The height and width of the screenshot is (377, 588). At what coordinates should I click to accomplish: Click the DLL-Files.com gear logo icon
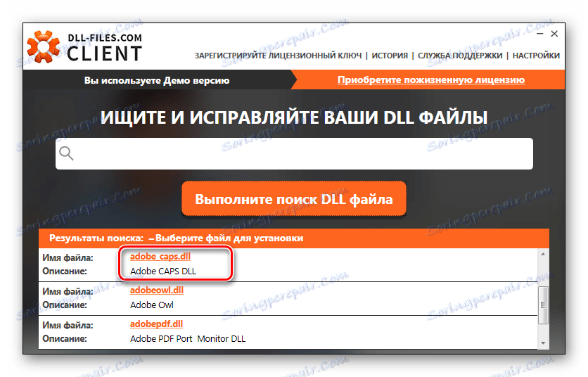[44, 46]
